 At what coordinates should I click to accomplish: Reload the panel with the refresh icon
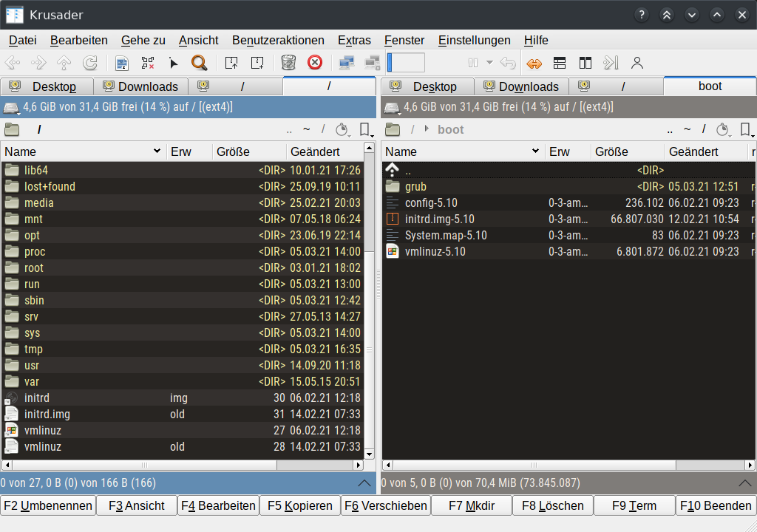[89, 63]
